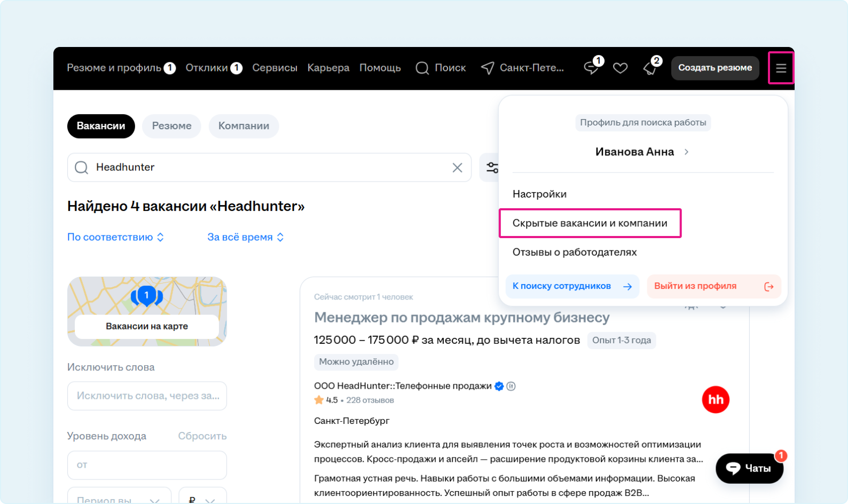Select Скрытые вакансии и компании menu item

point(590,223)
